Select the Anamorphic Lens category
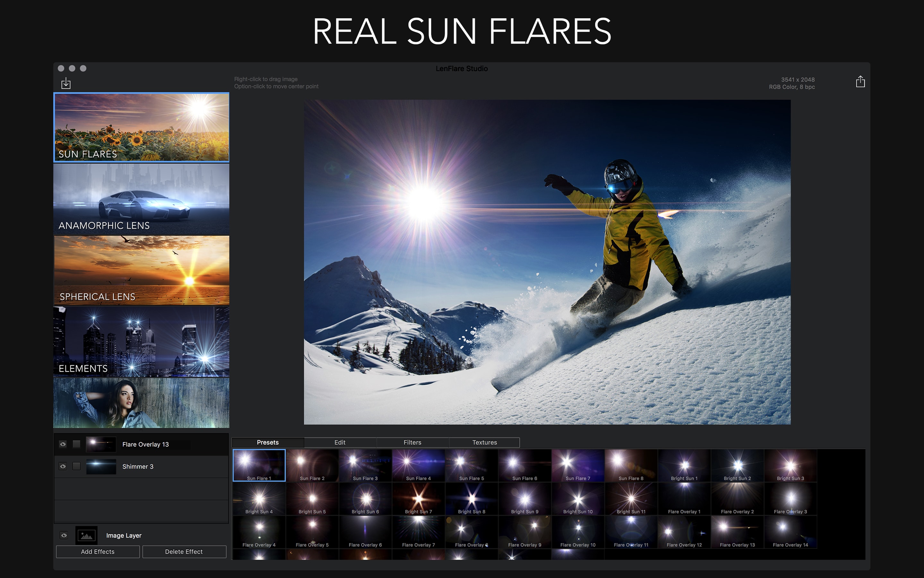924x578 pixels. coord(141,199)
